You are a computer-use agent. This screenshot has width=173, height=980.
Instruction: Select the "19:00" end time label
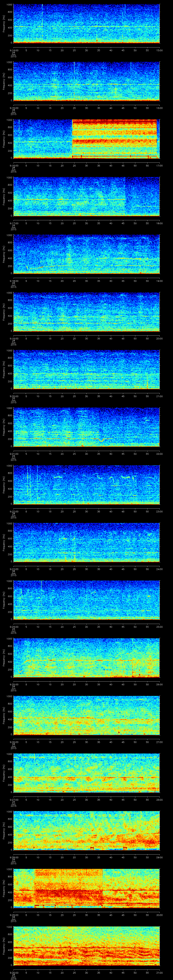pyautogui.click(x=160, y=281)
